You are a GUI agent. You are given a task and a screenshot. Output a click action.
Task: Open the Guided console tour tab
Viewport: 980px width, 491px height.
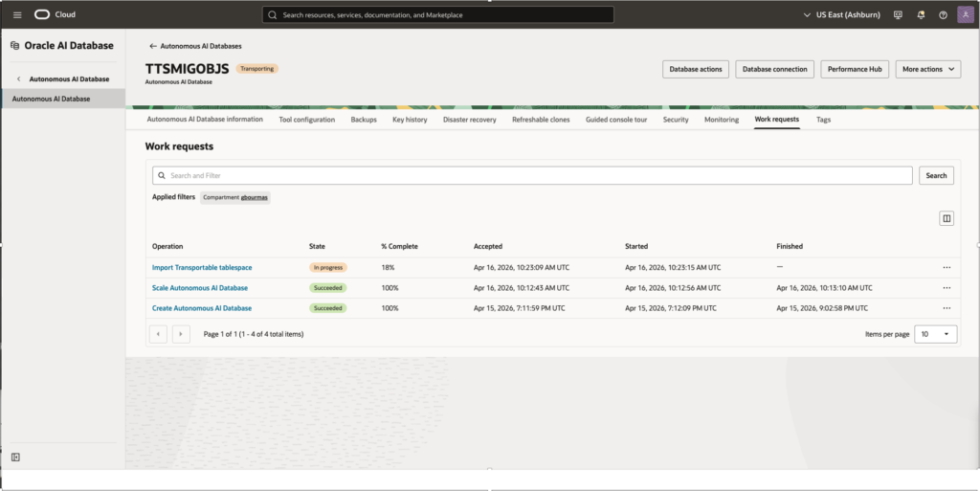pyautogui.click(x=616, y=120)
